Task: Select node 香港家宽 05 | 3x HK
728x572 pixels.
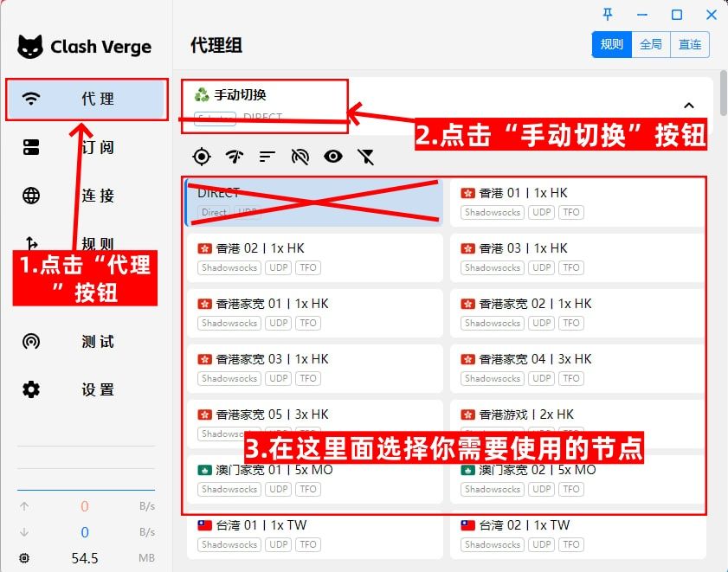Action: pos(314,424)
